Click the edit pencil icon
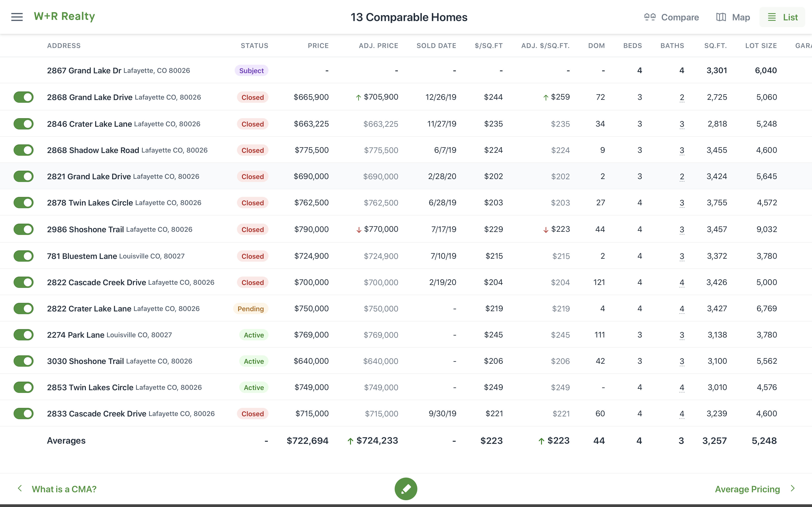812x507 pixels. click(x=406, y=489)
